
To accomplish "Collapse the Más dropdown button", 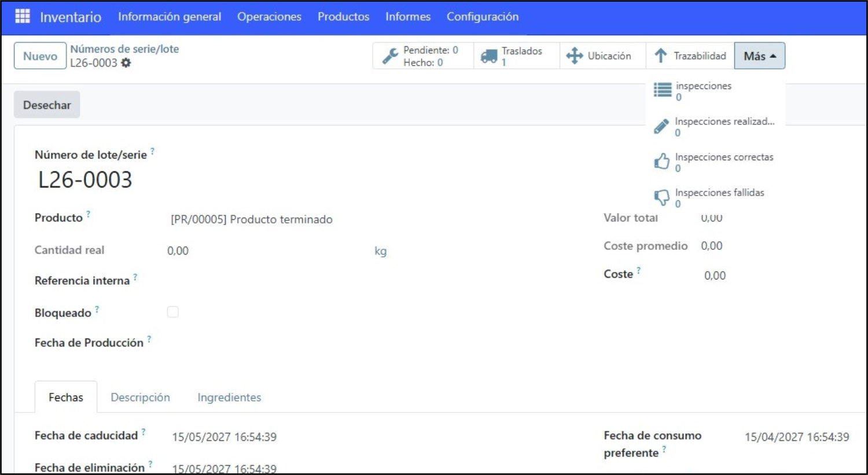I will point(760,56).
